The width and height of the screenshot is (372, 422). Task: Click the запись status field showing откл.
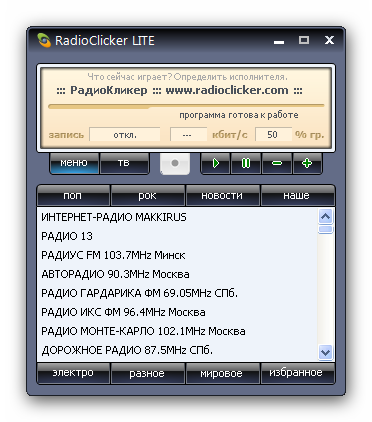(x=125, y=135)
